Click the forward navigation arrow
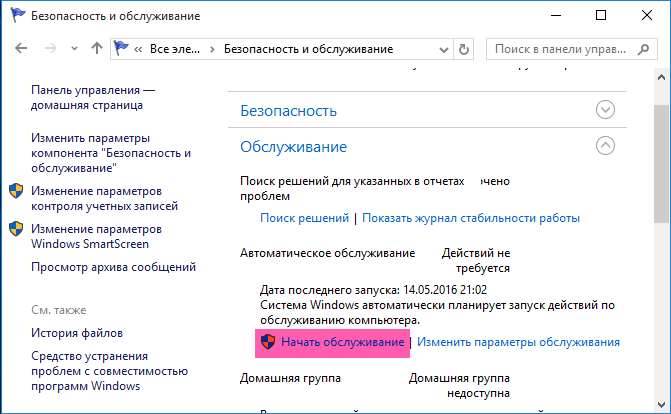 (49, 48)
